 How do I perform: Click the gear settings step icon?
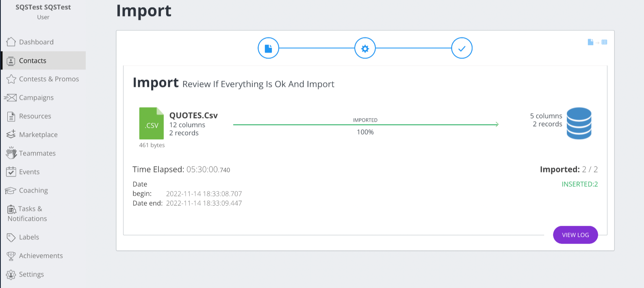coord(365,48)
